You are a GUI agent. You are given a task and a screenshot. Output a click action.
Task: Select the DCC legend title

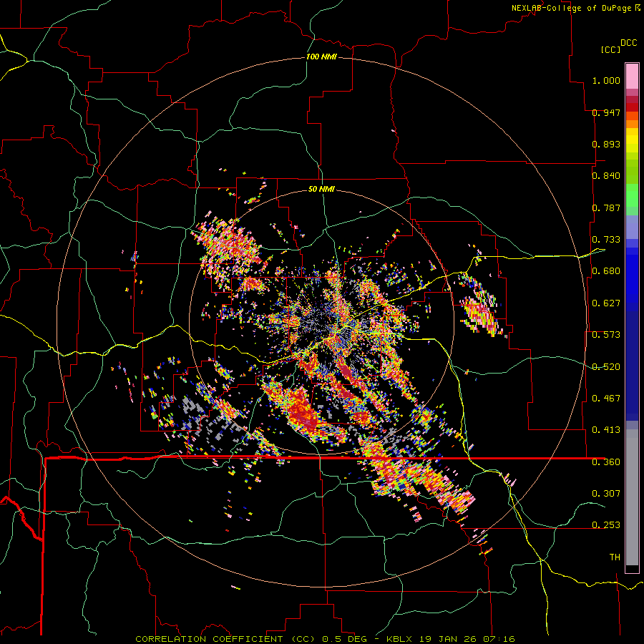point(628,43)
